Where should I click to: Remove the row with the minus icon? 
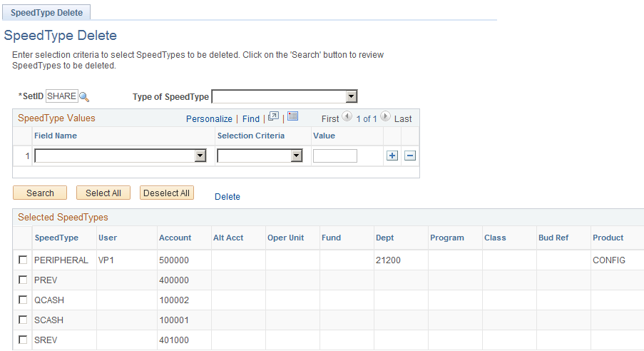pyautogui.click(x=410, y=156)
